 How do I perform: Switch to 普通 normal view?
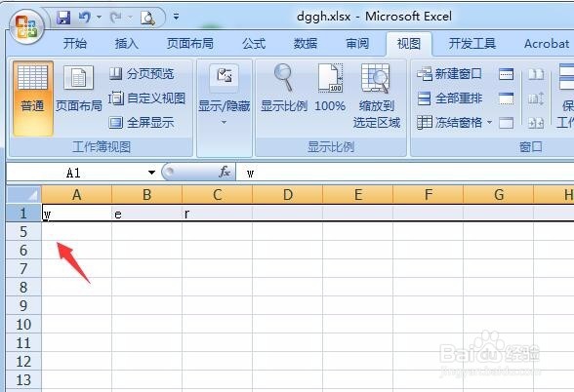click(x=33, y=98)
